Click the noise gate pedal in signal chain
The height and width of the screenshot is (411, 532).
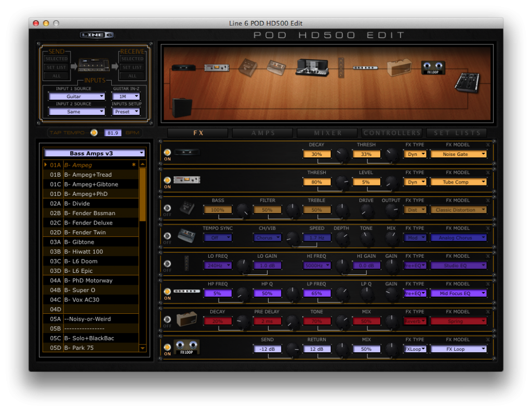(183, 68)
